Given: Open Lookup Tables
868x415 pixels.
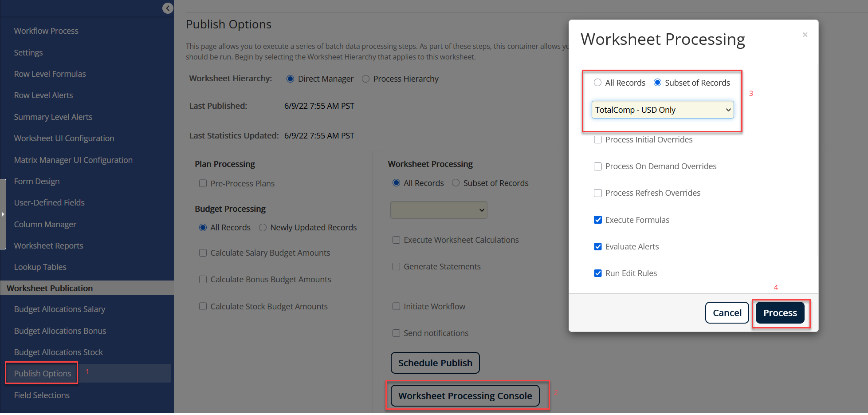Looking at the screenshot, I should (40, 267).
